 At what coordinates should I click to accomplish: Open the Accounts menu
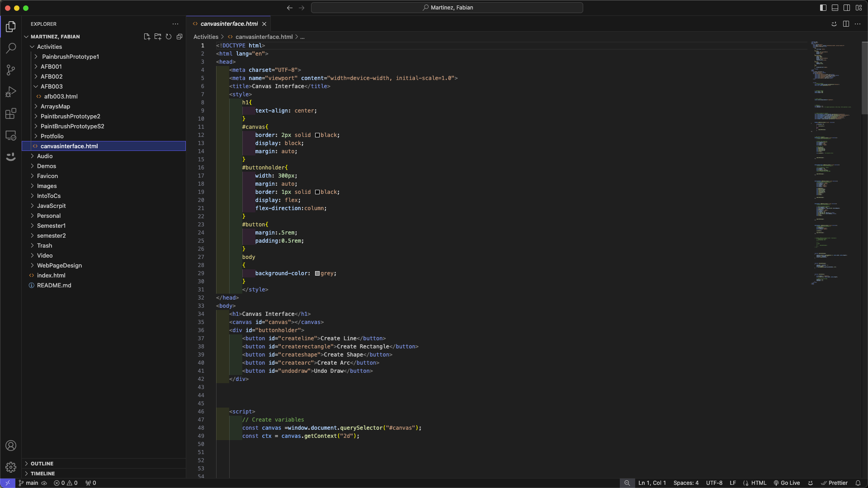point(11,446)
